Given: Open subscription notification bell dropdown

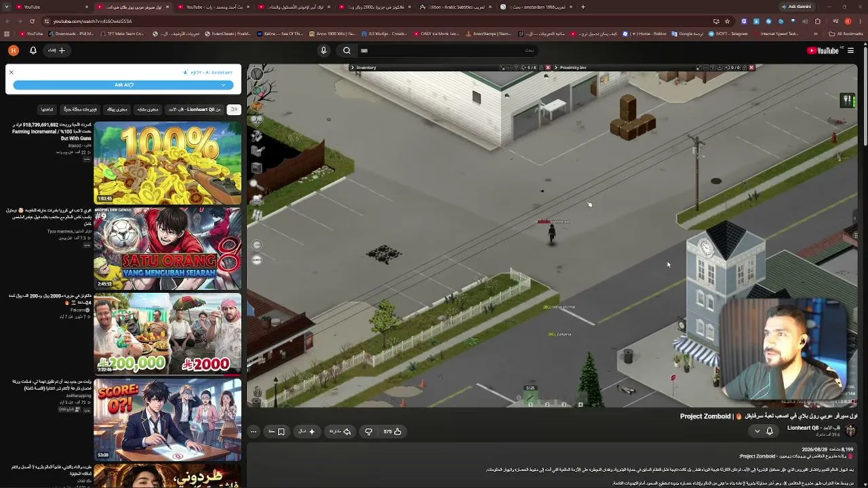Looking at the screenshot, I should click(x=764, y=431).
